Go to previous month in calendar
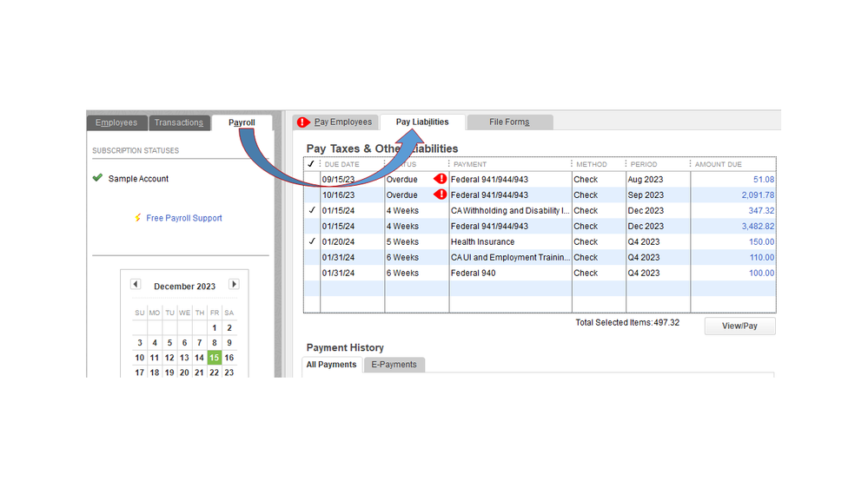 point(136,284)
